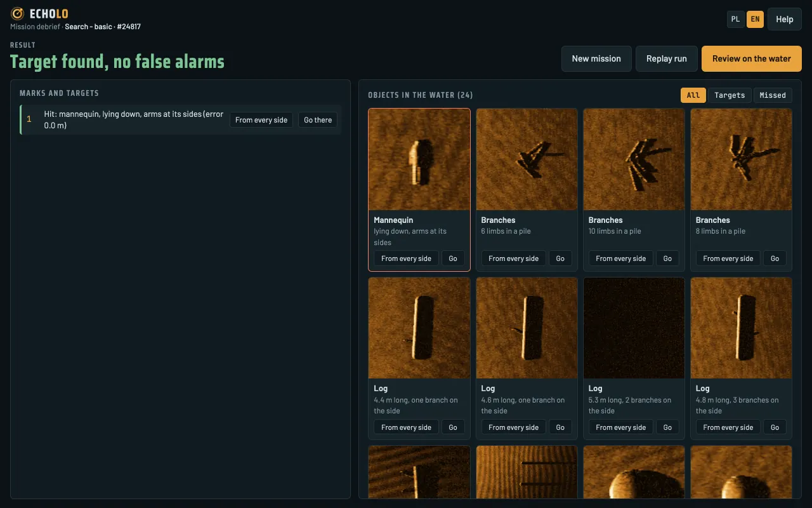The image size is (812, 508).
Task: Open the Help button
Action: (785, 19)
